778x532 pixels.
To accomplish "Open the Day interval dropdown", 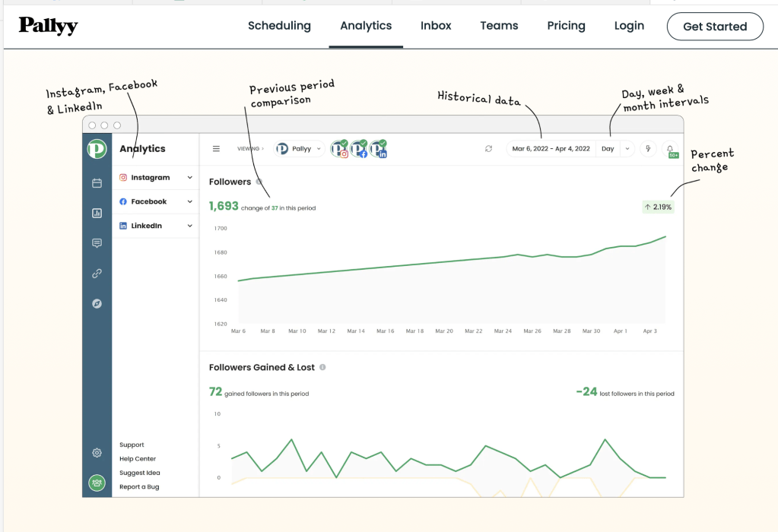I will pyautogui.click(x=614, y=149).
